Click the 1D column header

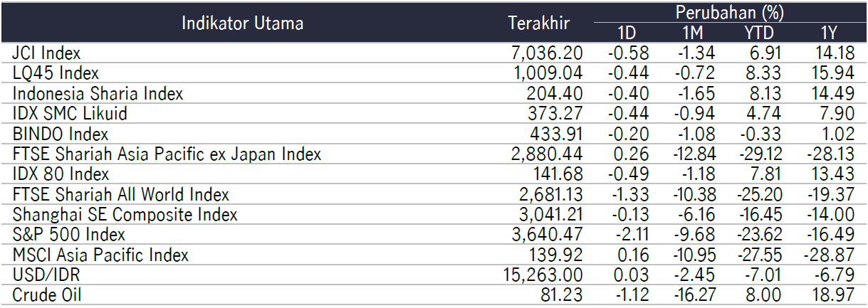(x=627, y=33)
